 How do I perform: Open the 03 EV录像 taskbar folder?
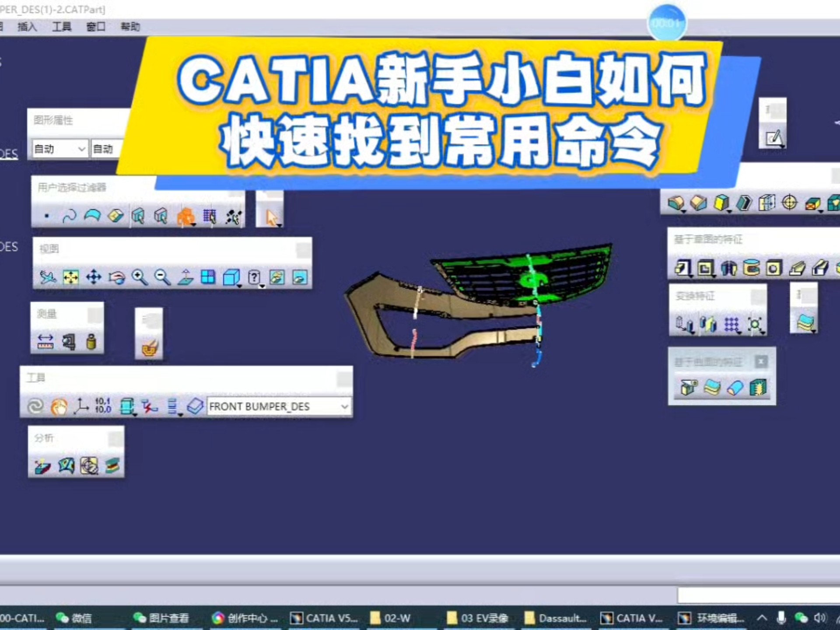click(477, 618)
